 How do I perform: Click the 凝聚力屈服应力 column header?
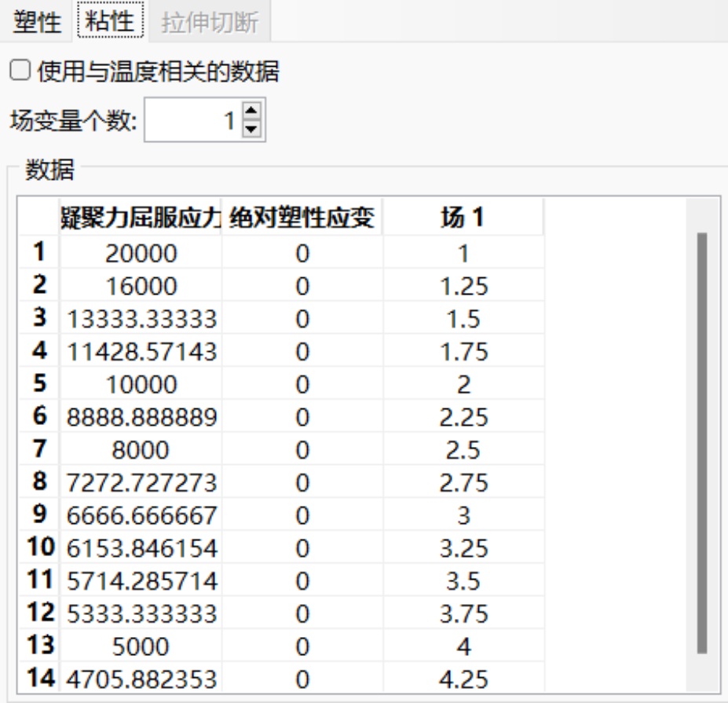140,218
